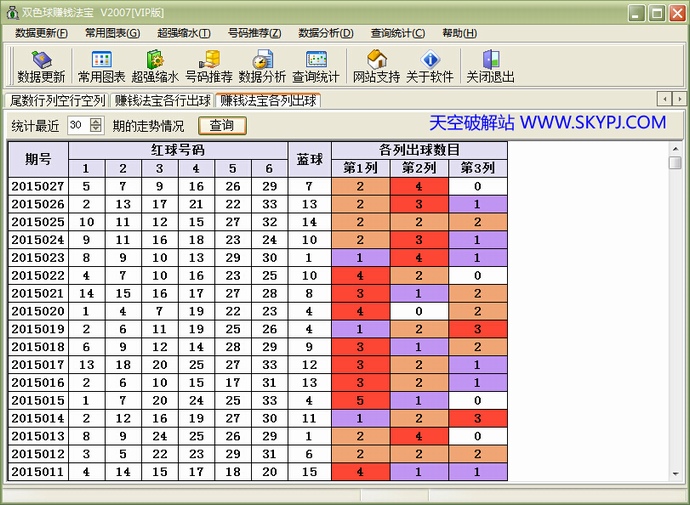Open the 号码推荐(Z) menu

pos(254,33)
